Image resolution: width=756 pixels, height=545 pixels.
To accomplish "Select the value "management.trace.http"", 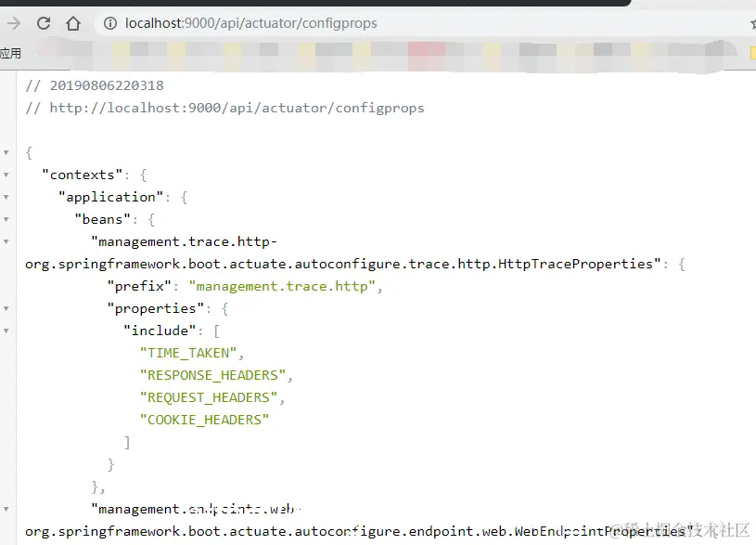I will 282,286.
